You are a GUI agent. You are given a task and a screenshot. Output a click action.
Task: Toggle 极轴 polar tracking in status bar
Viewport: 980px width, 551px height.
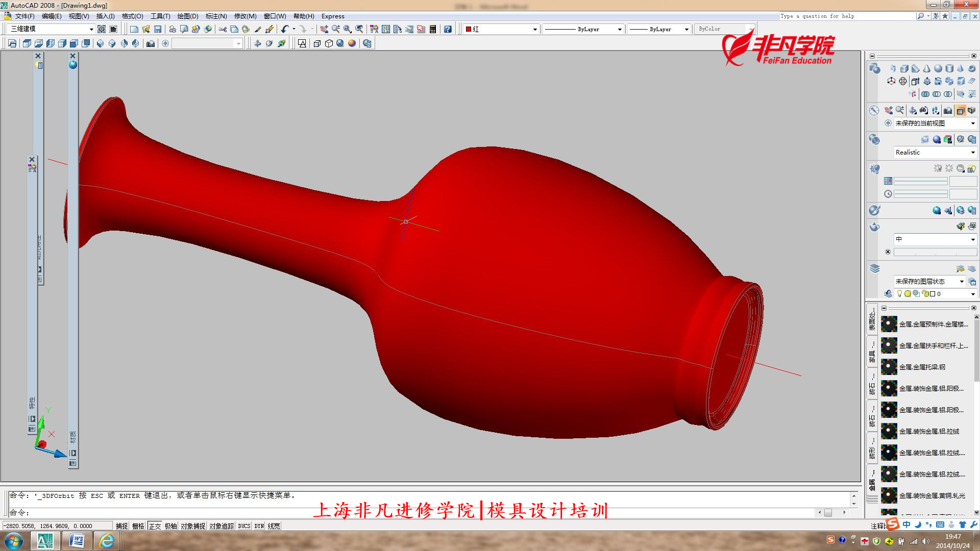click(x=171, y=526)
